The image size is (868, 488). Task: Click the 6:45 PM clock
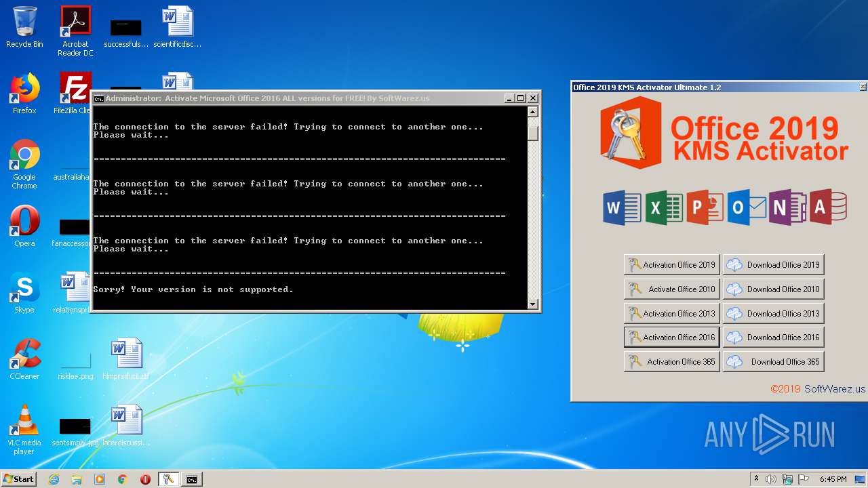pos(833,479)
